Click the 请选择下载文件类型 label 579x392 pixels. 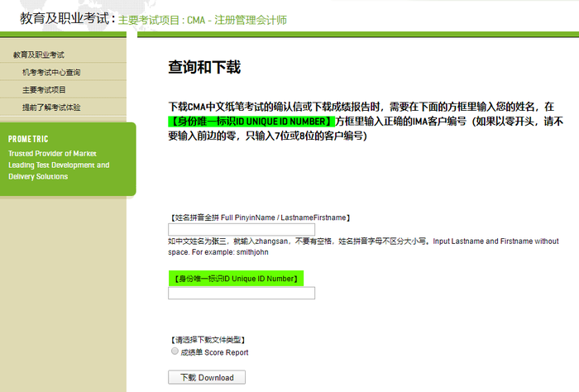[x=208, y=339]
